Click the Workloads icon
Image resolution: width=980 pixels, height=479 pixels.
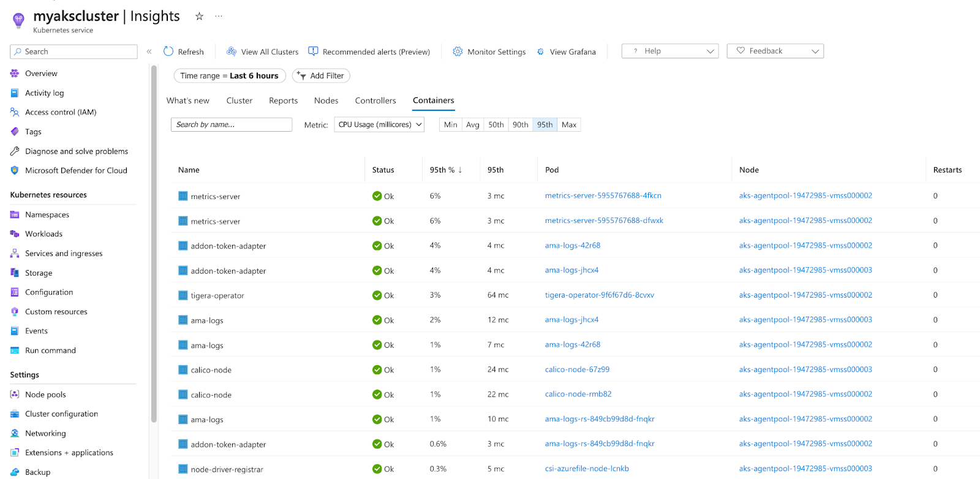[15, 234]
